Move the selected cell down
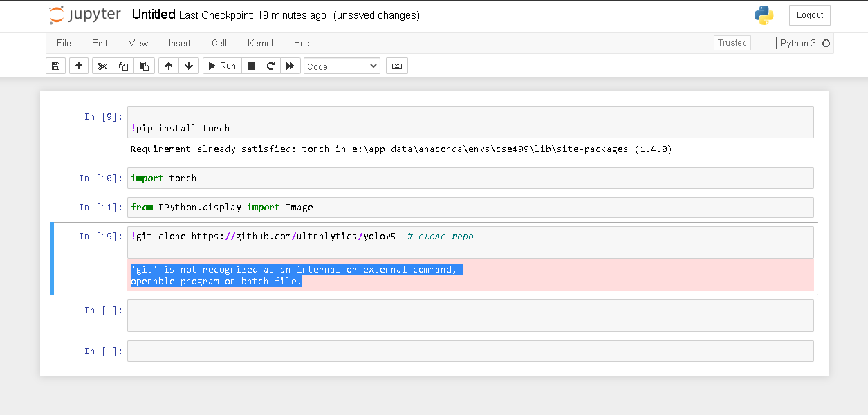The height and width of the screenshot is (415, 868). (188, 66)
